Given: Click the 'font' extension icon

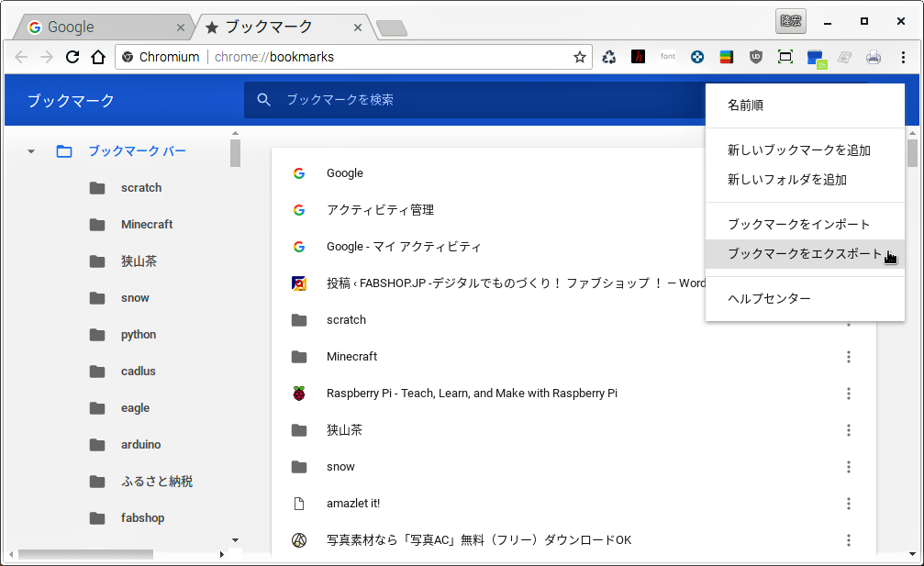Looking at the screenshot, I should [668, 57].
